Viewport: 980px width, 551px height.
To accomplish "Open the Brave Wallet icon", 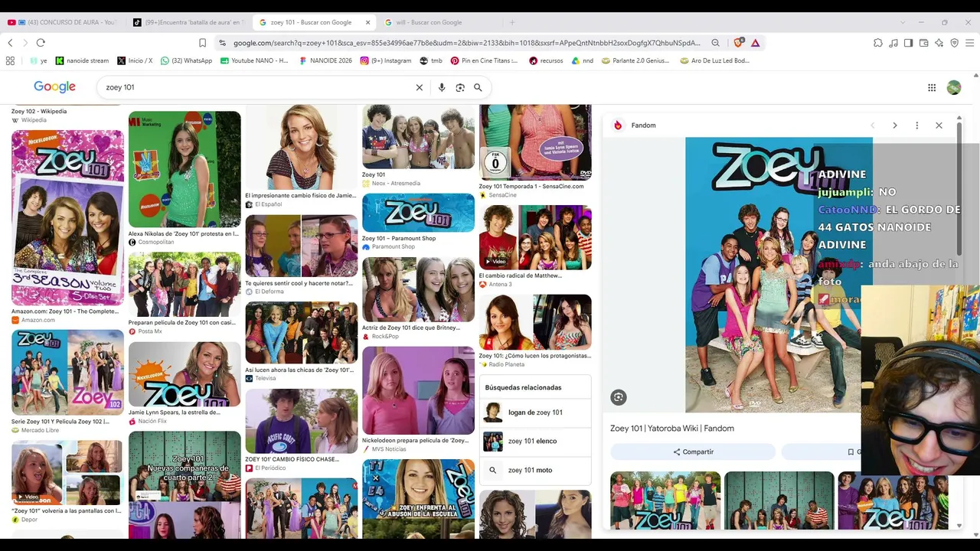I will point(924,43).
